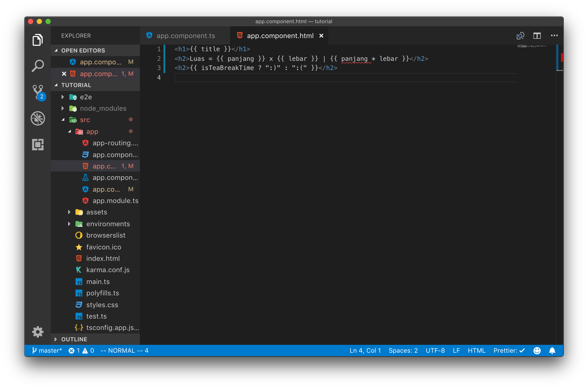Viewport: 588px width, 389px height.
Task: Open browserslist file
Action: pyautogui.click(x=95, y=235)
